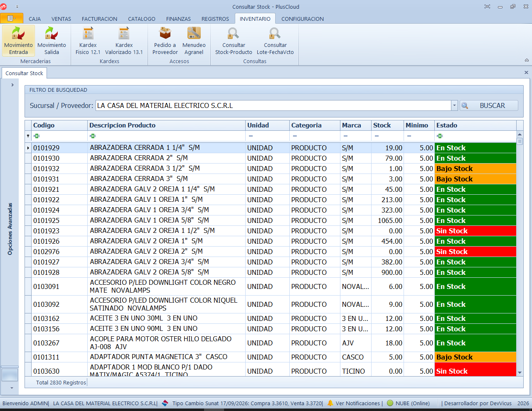Open Kardex Valorizado 13.1 report
532x411 pixels.
(124, 40)
